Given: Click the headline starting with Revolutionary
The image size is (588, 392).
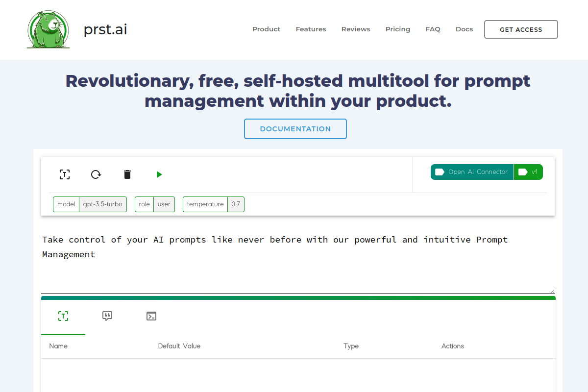Looking at the screenshot, I should click(298, 91).
